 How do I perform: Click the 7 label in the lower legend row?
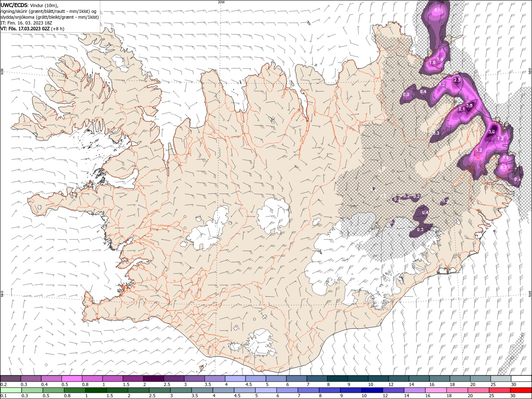(x=299, y=396)
